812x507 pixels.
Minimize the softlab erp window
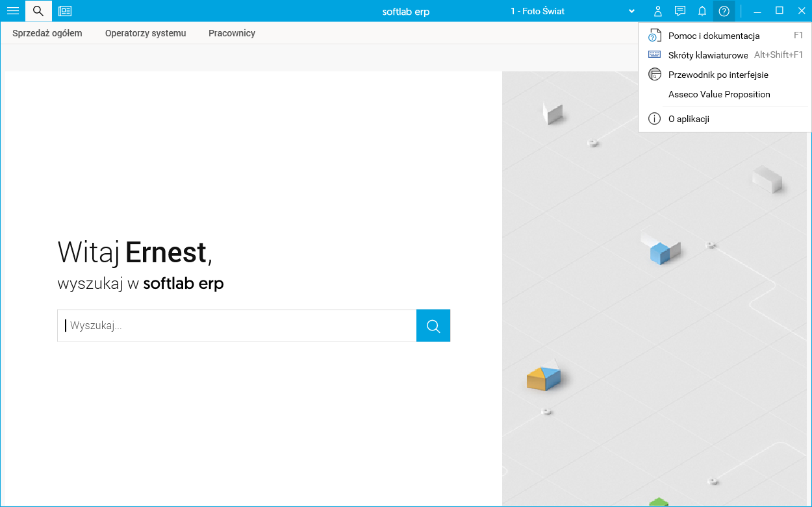click(x=757, y=11)
